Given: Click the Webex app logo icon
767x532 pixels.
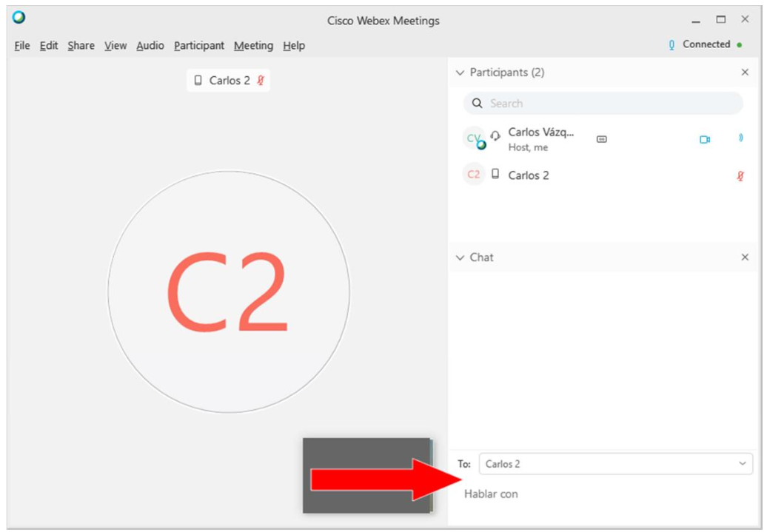Looking at the screenshot, I should coord(19,18).
